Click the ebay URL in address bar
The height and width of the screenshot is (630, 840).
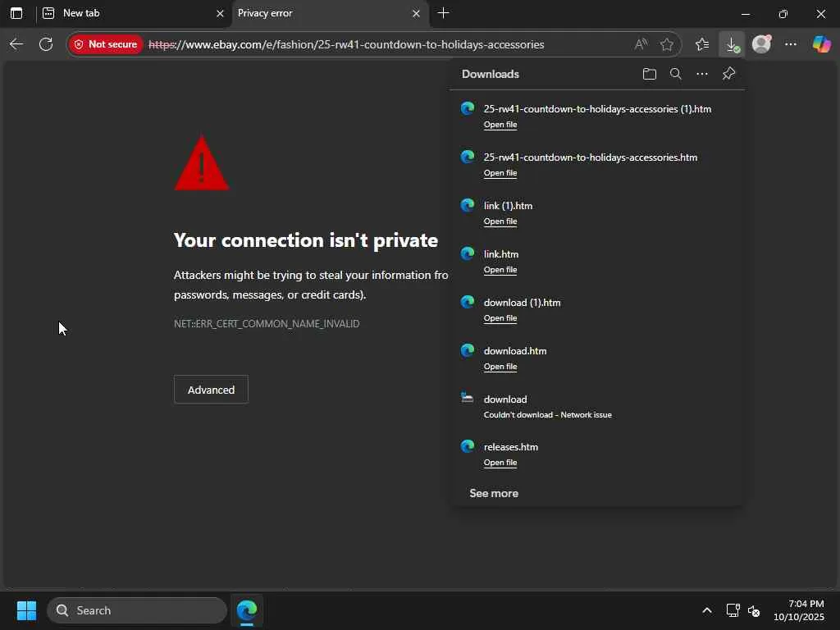pyautogui.click(x=346, y=44)
